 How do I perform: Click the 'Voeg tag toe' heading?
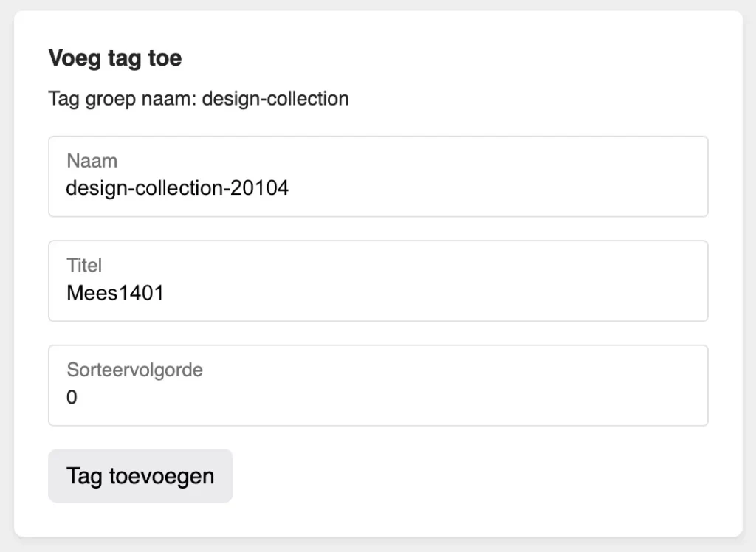pos(115,58)
